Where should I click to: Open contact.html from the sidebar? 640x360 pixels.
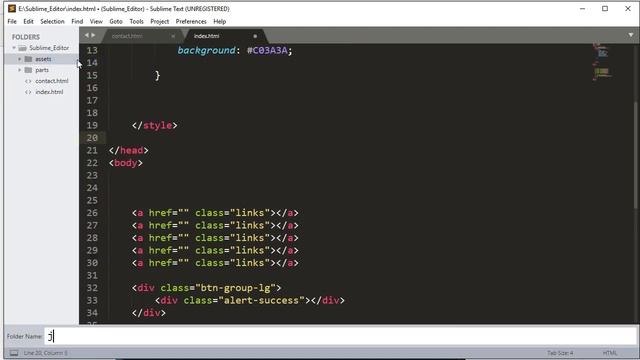pyautogui.click(x=51, y=81)
